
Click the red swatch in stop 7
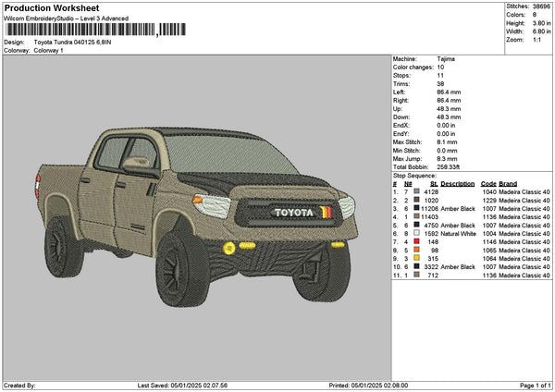[416, 241]
